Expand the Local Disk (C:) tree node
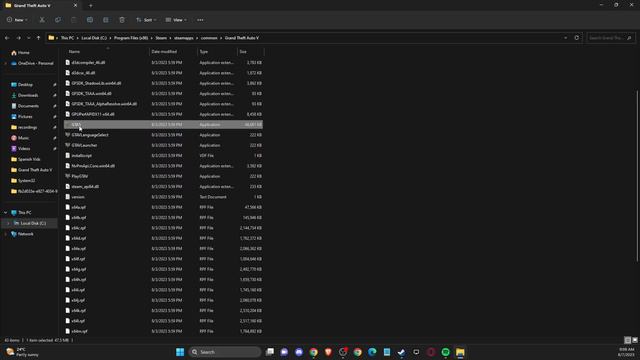 pos(8,223)
